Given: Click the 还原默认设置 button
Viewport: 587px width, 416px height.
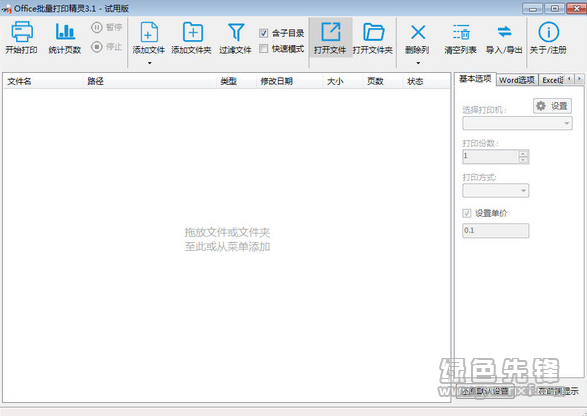Looking at the screenshot, I should (485, 391).
